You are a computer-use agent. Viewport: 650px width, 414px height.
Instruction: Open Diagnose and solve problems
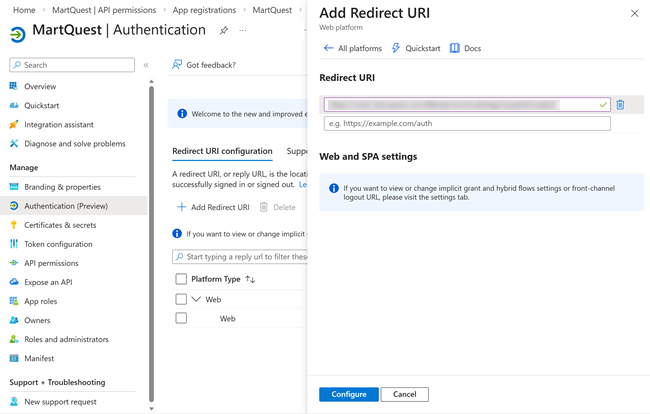[x=75, y=144]
